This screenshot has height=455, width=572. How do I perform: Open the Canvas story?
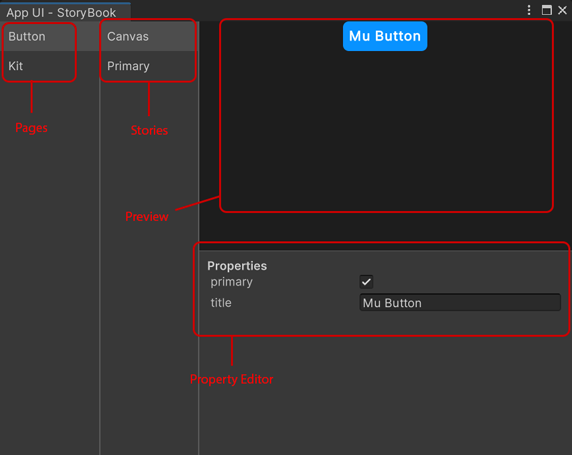coord(149,36)
